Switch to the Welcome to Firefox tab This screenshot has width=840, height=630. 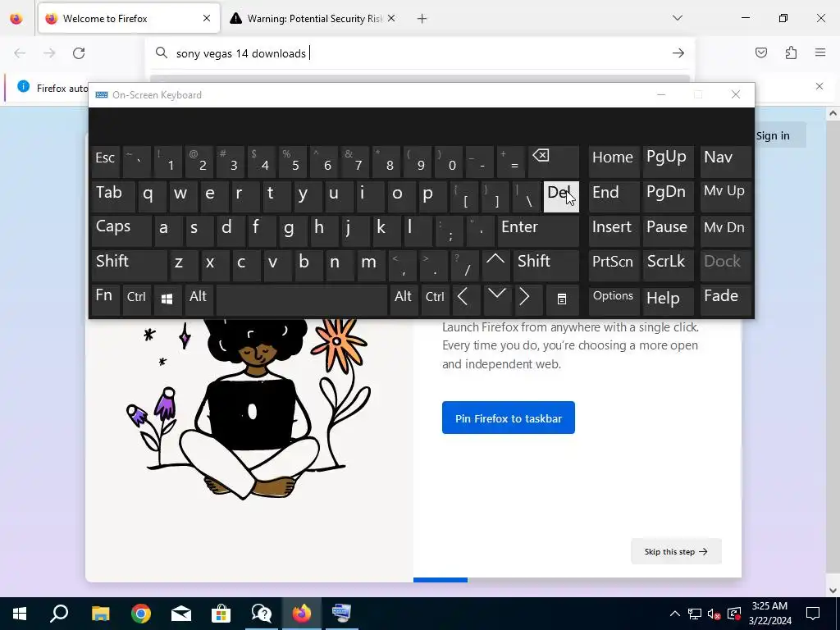coord(129,19)
